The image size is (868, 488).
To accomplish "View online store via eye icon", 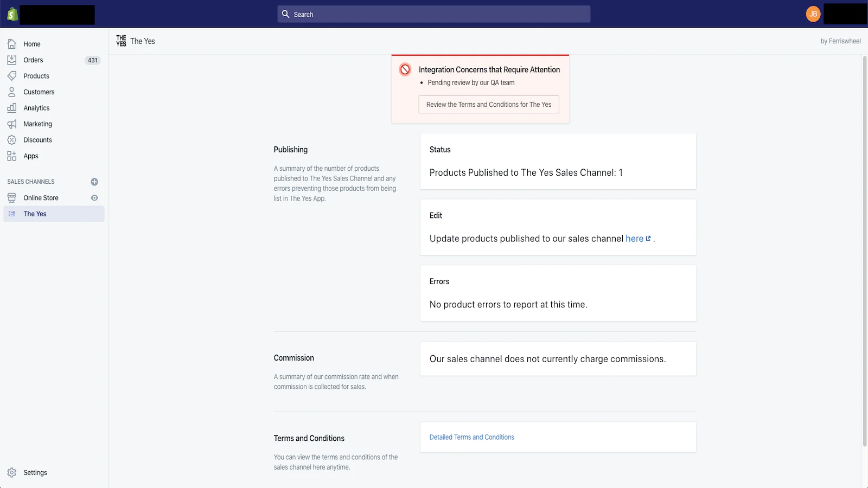I will click(94, 198).
